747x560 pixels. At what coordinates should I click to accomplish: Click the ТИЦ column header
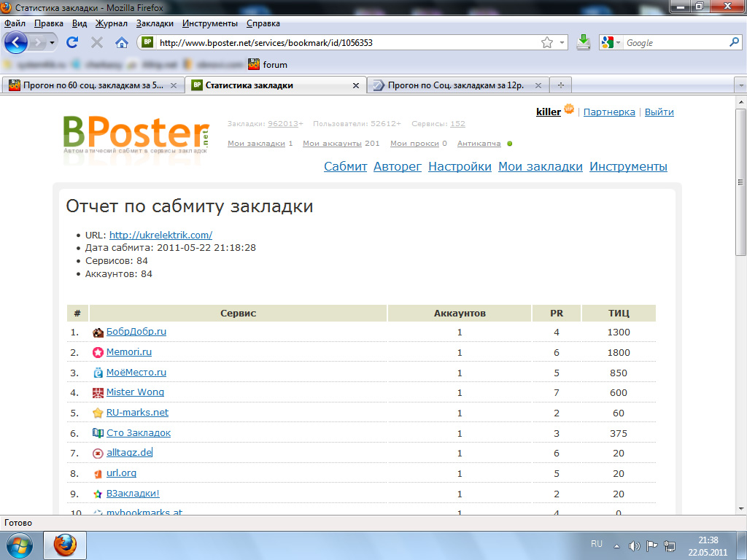tap(619, 314)
